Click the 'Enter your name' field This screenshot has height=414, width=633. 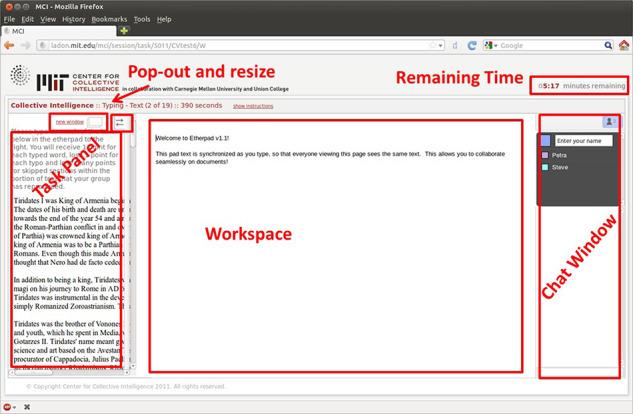(x=582, y=141)
